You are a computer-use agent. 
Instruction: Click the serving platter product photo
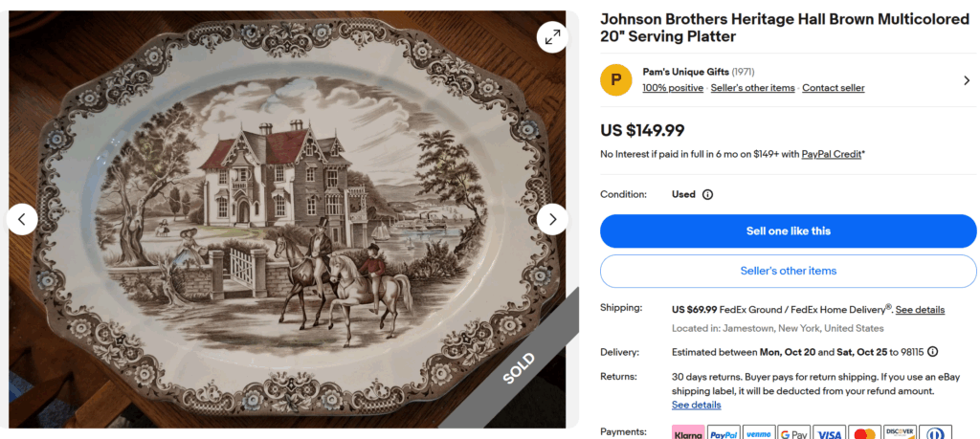(x=287, y=219)
